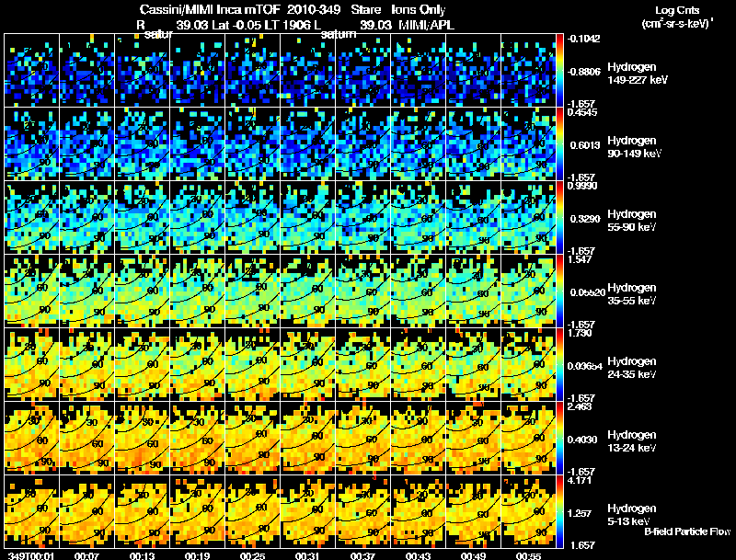Click the "MIMI/APL" credit text
Image resolution: width=736 pixels, height=560 pixels.
coord(426,25)
